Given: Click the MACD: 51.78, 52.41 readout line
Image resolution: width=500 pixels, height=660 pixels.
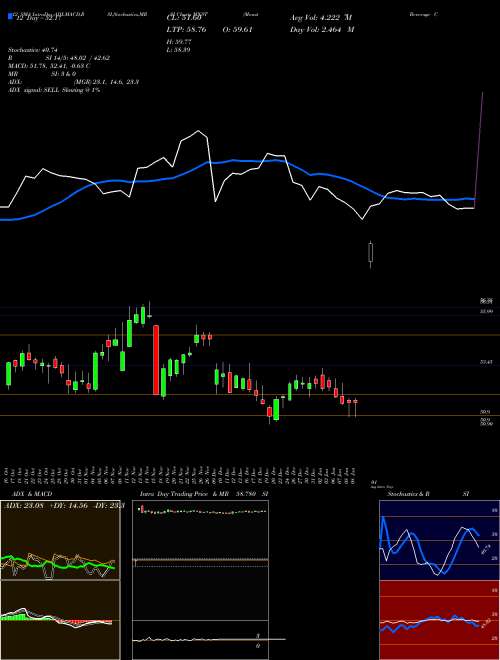Looking at the screenshot, I should (x=49, y=66).
